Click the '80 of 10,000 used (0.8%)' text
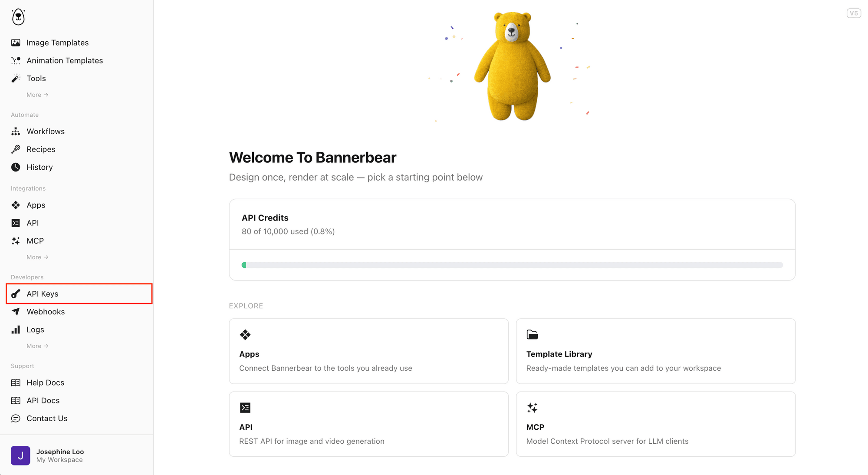 (x=288, y=231)
